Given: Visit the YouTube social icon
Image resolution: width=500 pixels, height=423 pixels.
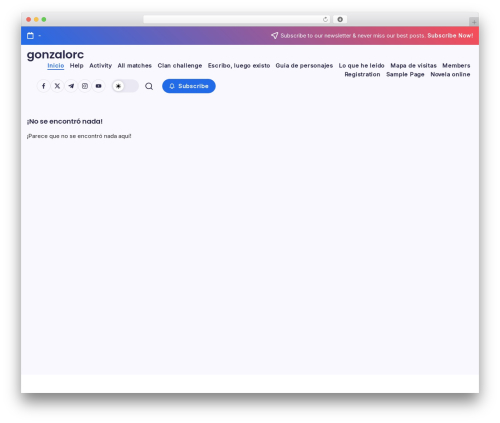Looking at the screenshot, I should pos(98,86).
